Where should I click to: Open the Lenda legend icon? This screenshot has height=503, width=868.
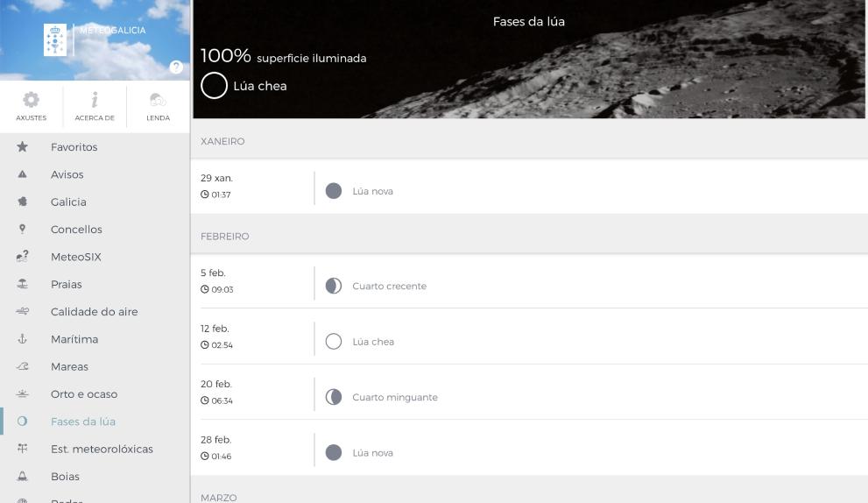click(158, 100)
